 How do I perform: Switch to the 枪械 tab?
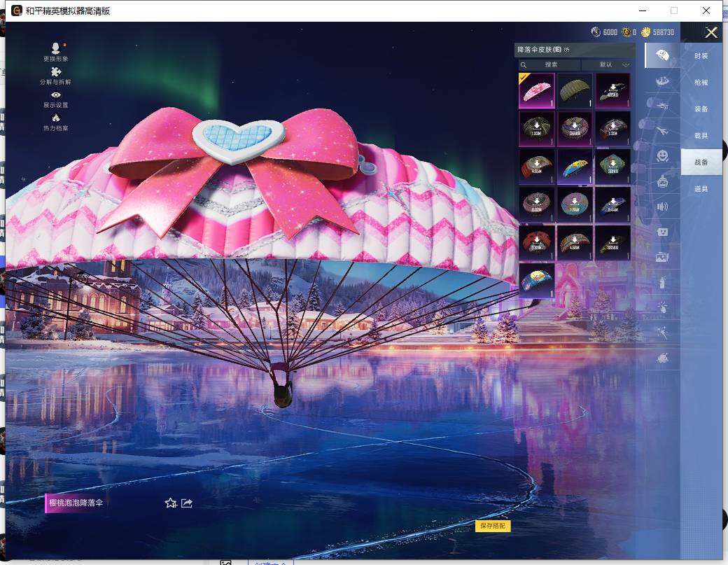701,83
